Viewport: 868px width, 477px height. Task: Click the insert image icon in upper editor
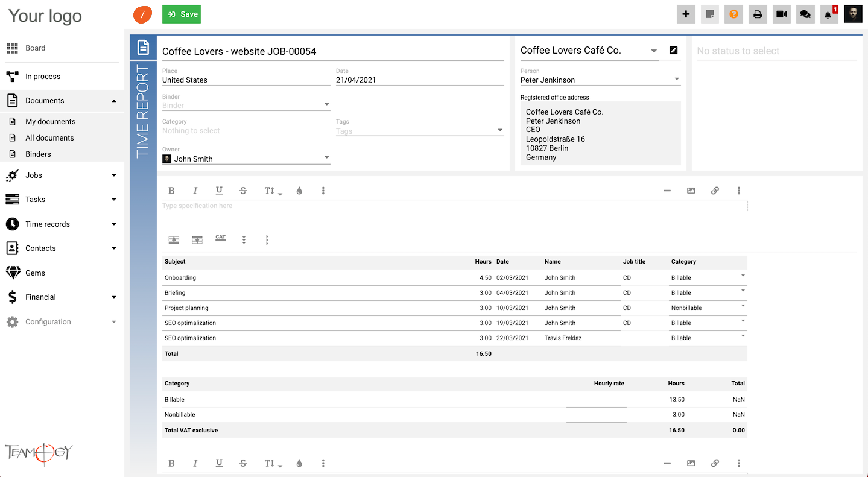click(691, 191)
